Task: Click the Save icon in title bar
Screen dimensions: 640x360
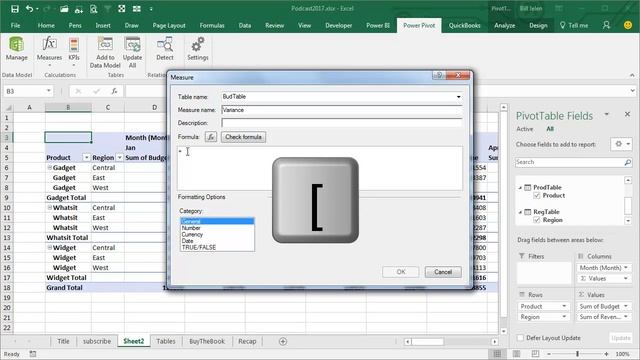Action: coord(15,9)
